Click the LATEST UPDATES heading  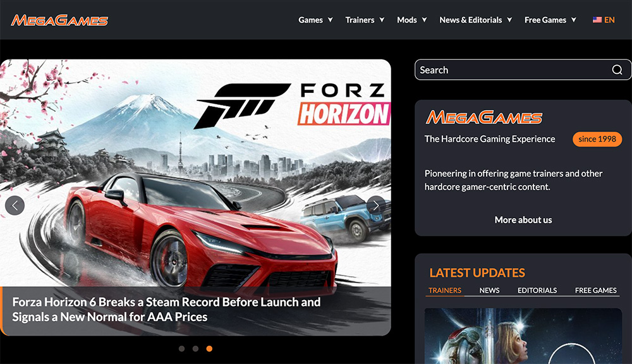[477, 273]
